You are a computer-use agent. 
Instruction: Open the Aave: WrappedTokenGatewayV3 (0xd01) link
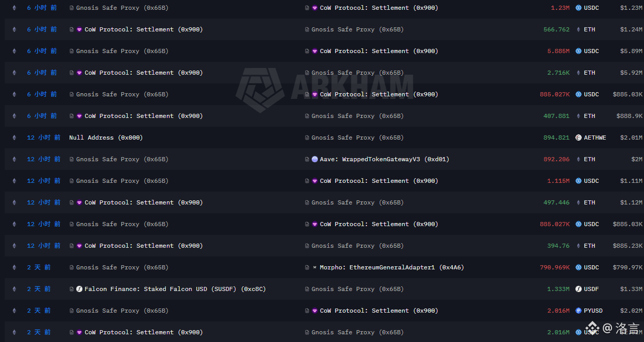pos(384,159)
